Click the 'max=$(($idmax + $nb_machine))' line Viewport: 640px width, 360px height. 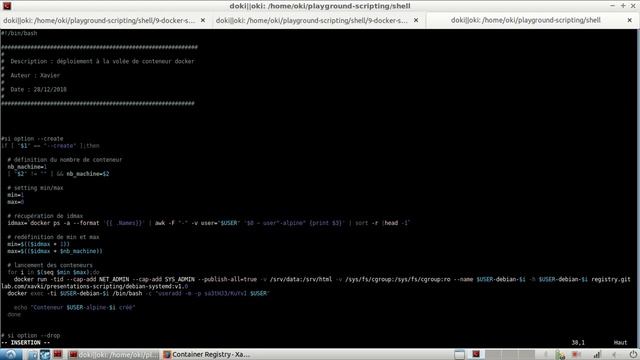(x=55, y=251)
